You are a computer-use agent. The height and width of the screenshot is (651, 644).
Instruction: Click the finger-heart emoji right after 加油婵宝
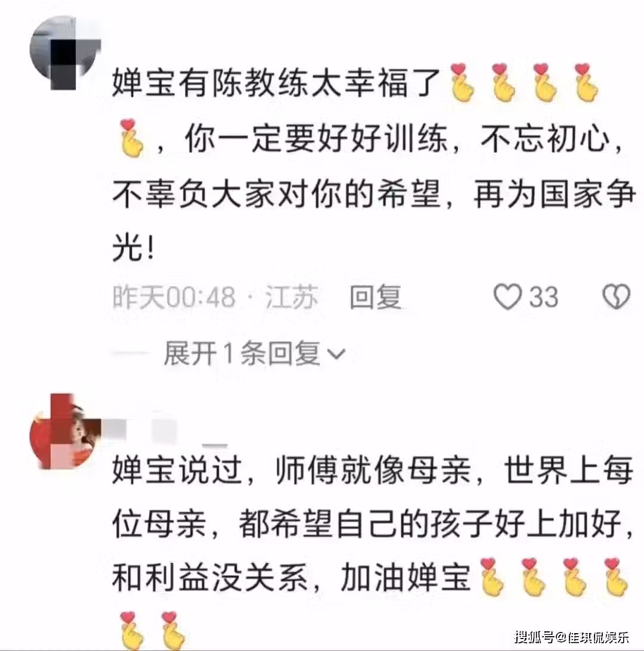click(491, 578)
